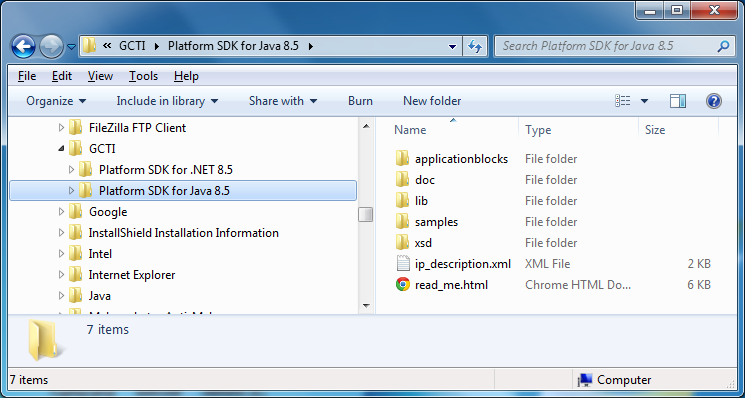Click the Burn toolbar button
Image resolution: width=745 pixels, height=398 pixels.
coord(360,101)
